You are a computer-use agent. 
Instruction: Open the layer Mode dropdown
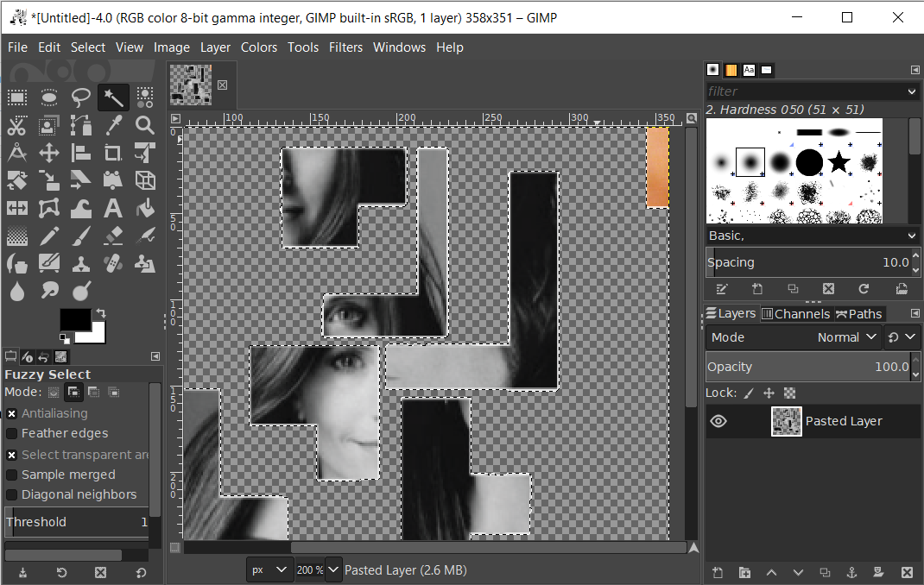[x=845, y=337]
